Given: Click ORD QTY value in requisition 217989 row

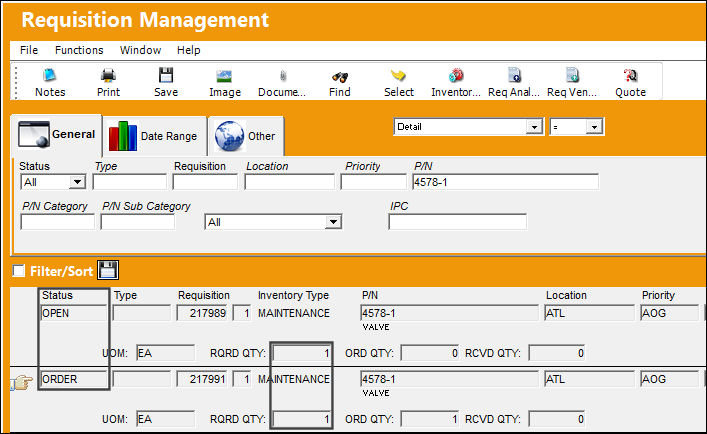Looking at the screenshot, I should tap(430, 353).
